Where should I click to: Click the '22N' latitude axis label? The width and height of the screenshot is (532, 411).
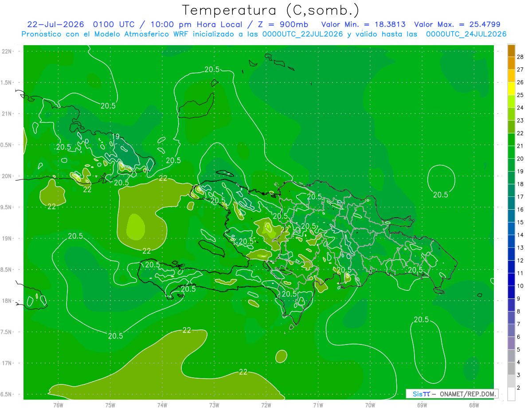pyautogui.click(x=7, y=51)
